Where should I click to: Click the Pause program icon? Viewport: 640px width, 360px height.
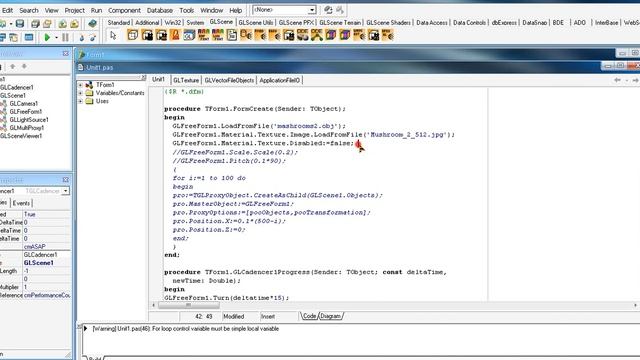65,38
